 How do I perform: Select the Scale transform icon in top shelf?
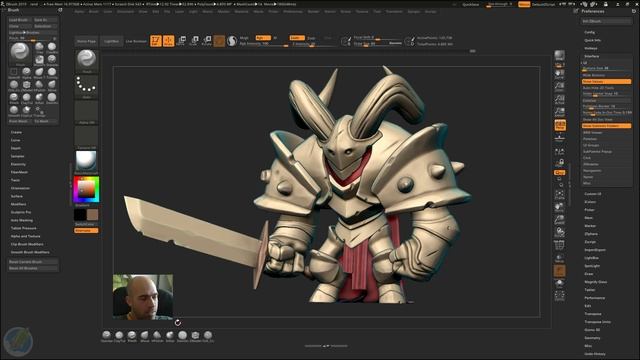pyautogui.click(x=194, y=40)
